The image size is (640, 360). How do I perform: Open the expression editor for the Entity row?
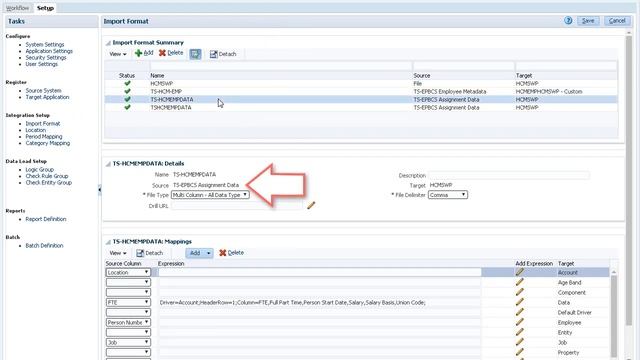click(520, 332)
